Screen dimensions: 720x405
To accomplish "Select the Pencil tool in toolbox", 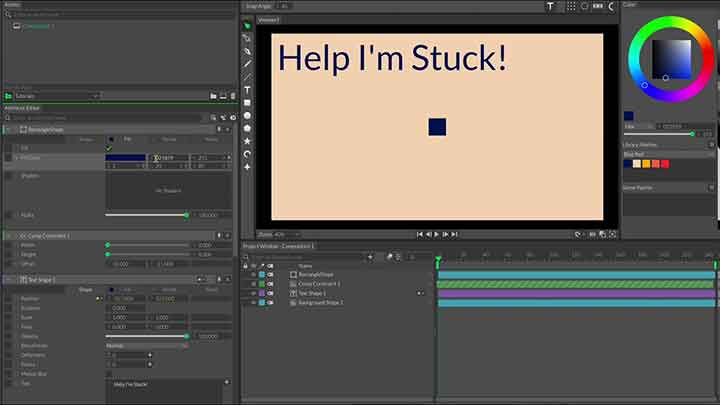I will (x=247, y=64).
